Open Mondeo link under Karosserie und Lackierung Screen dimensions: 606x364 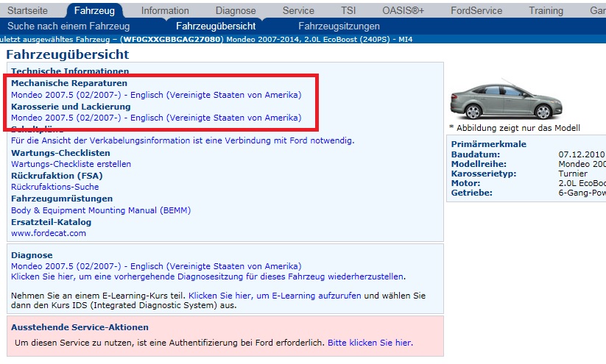tap(156, 118)
